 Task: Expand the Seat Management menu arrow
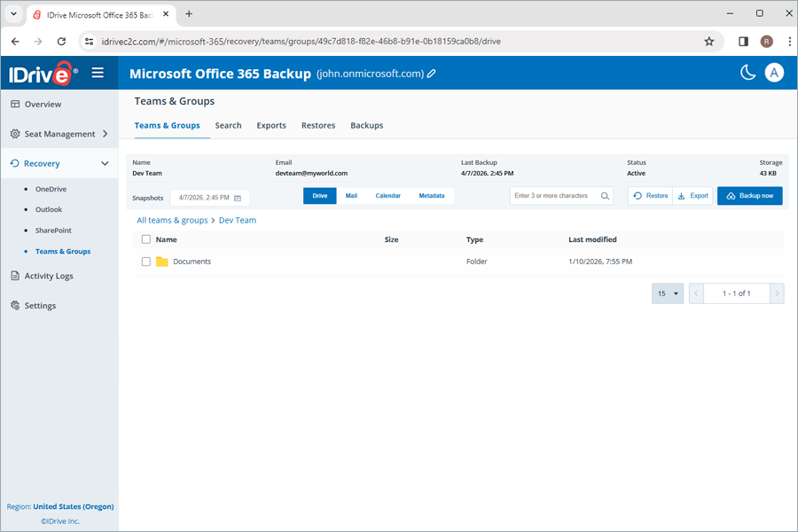[x=104, y=134]
